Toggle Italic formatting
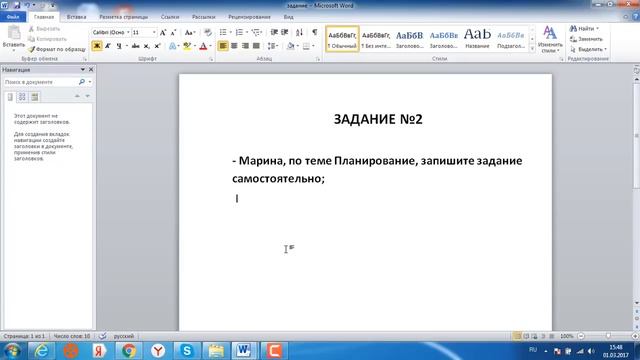This screenshot has width=640, height=360. point(108,46)
